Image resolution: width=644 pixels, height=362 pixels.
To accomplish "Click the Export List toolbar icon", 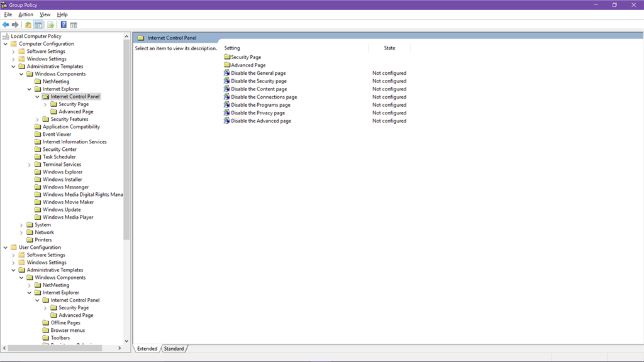I will click(50, 25).
